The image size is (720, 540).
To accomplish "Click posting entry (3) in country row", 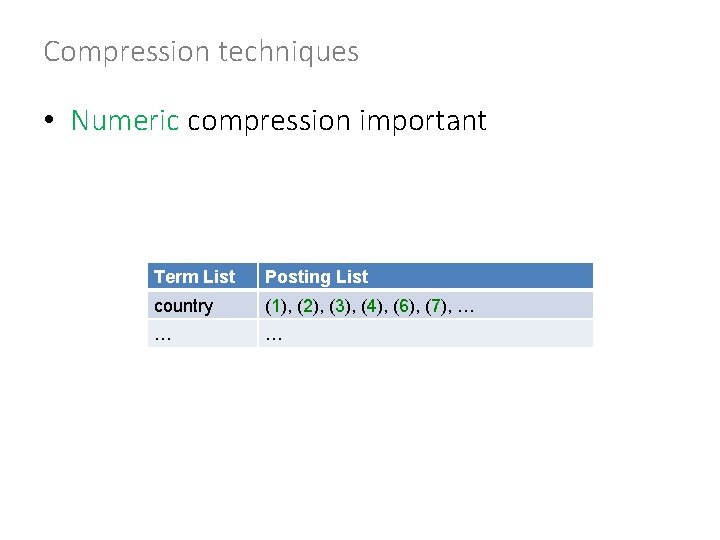I will (340, 306).
